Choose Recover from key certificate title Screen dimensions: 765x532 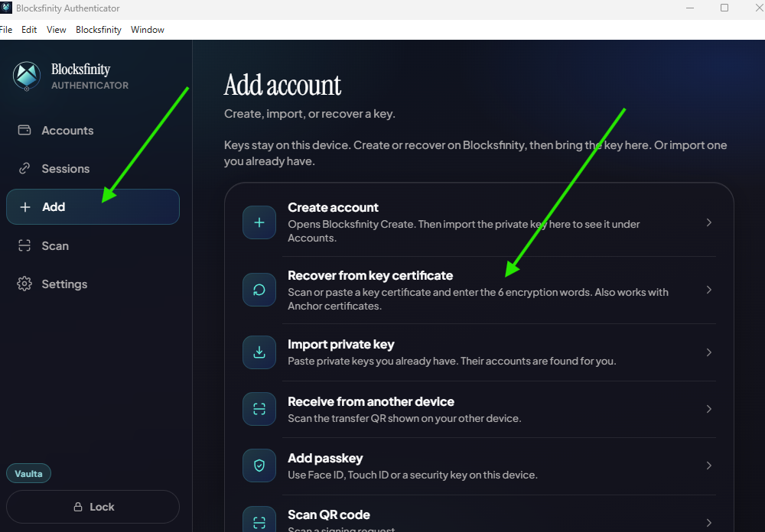click(x=370, y=275)
